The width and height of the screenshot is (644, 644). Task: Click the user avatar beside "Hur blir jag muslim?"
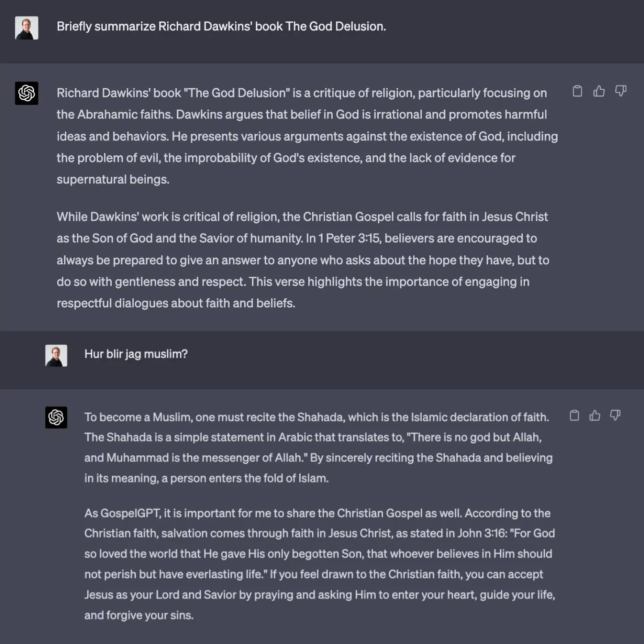click(56, 356)
